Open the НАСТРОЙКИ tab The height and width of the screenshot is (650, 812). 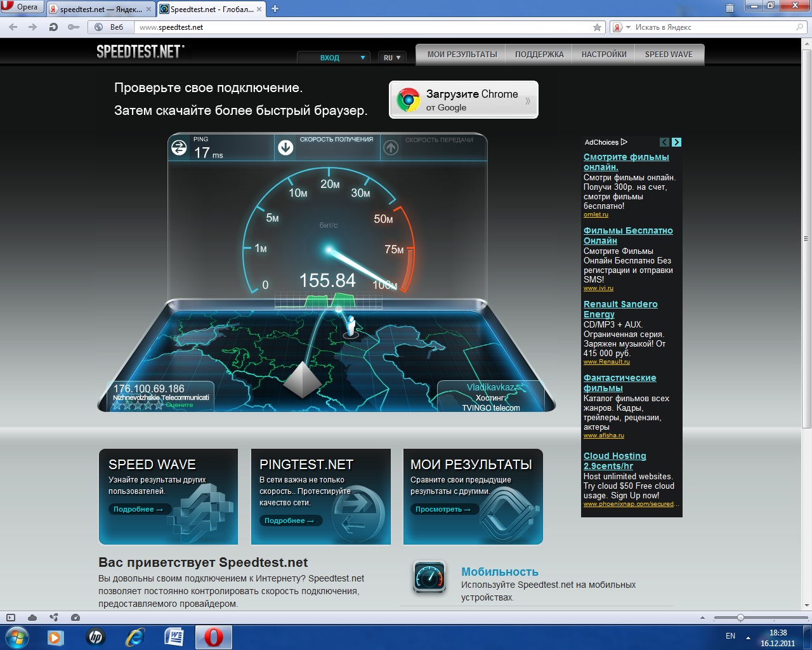pyautogui.click(x=603, y=55)
